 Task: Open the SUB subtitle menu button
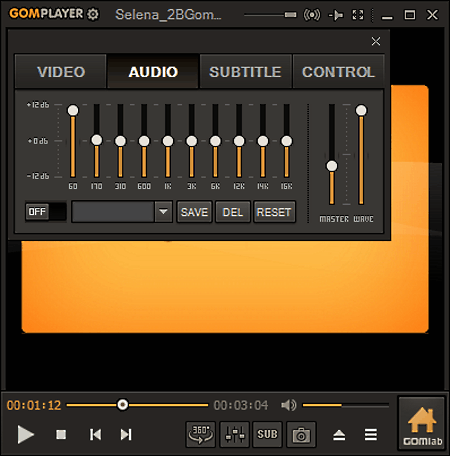point(267,434)
